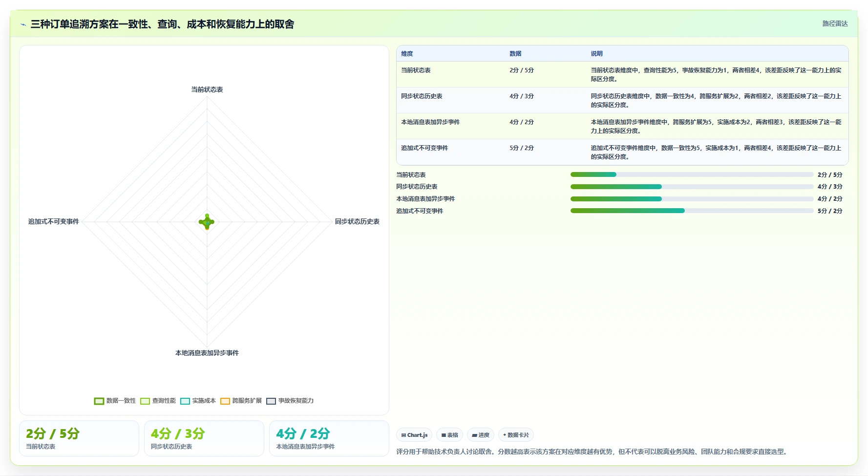The image size is (868, 476).
Task: Click the 同步状态历史表 progress bar
Action: pos(692,187)
